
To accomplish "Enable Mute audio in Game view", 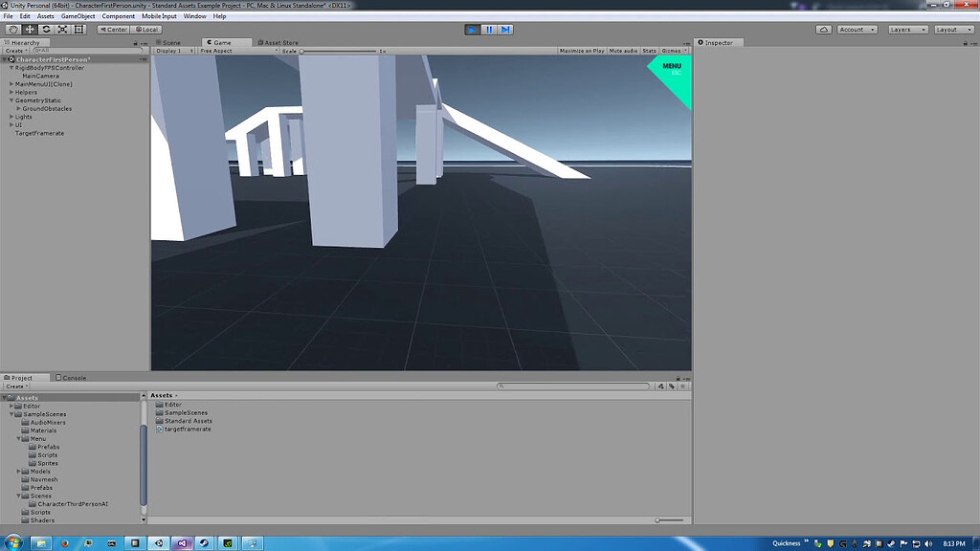I will tap(622, 50).
